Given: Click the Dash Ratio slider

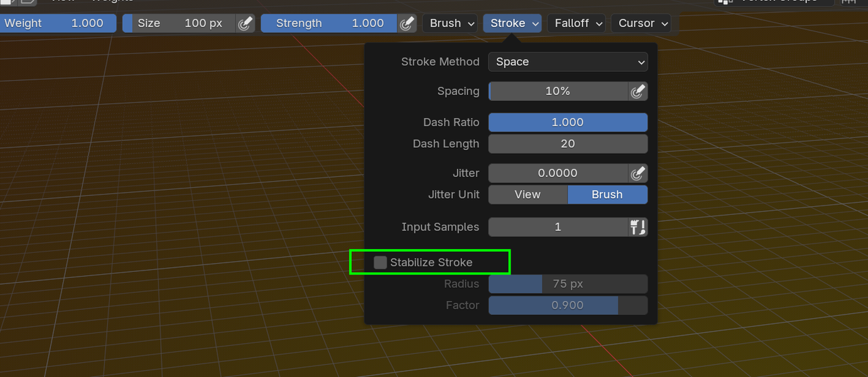Looking at the screenshot, I should coord(568,123).
